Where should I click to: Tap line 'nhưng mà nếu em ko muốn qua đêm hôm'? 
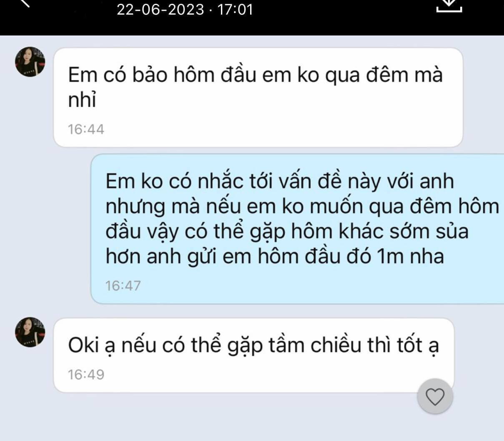point(302,207)
